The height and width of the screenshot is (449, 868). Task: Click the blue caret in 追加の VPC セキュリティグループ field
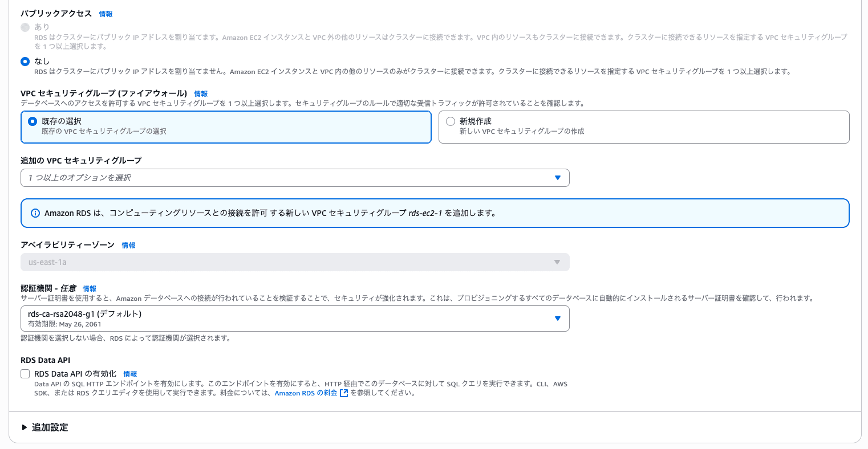[x=558, y=178]
